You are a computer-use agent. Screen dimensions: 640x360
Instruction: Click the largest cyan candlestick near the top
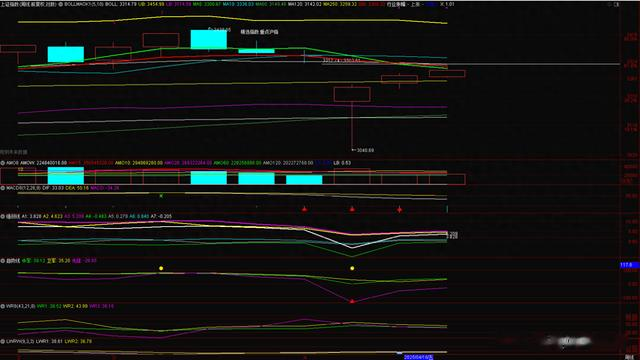(x=209, y=39)
